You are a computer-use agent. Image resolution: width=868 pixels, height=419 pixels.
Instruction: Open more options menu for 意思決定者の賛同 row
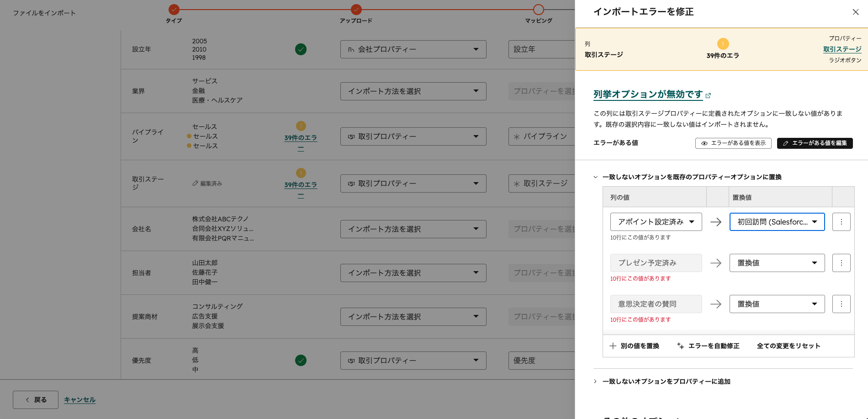point(841,304)
